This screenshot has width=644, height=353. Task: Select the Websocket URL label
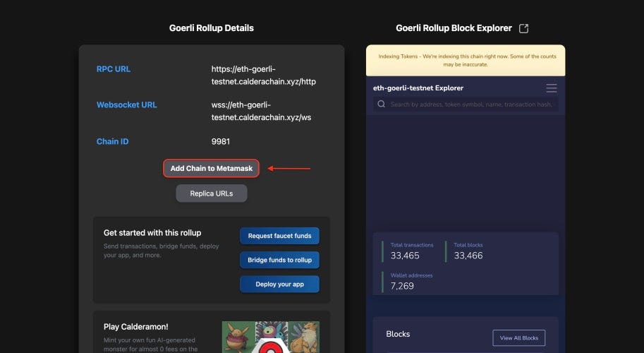[126, 104]
